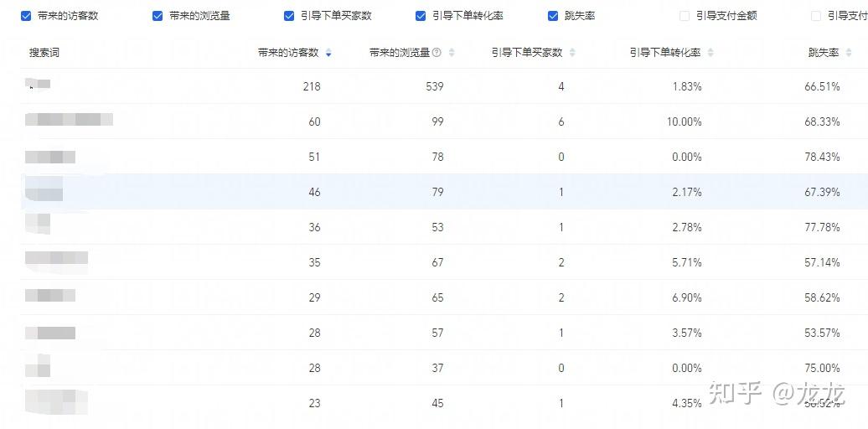Uncheck the 引导下单转化率 checkbox
This screenshot has height=429, width=868.
click(421, 16)
